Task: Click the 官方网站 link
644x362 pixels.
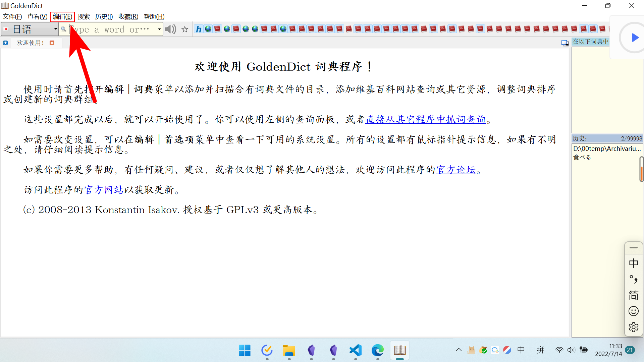Action: pos(104,190)
